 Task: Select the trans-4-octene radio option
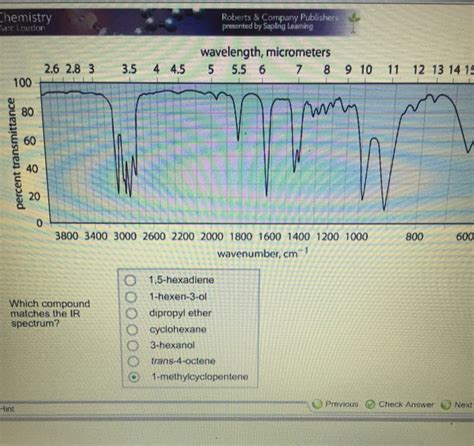click(133, 361)
